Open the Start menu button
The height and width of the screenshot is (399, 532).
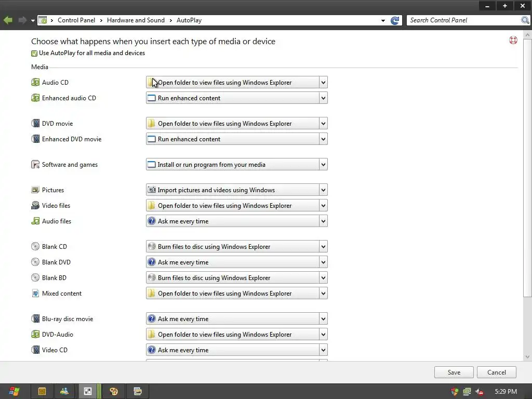14,391
